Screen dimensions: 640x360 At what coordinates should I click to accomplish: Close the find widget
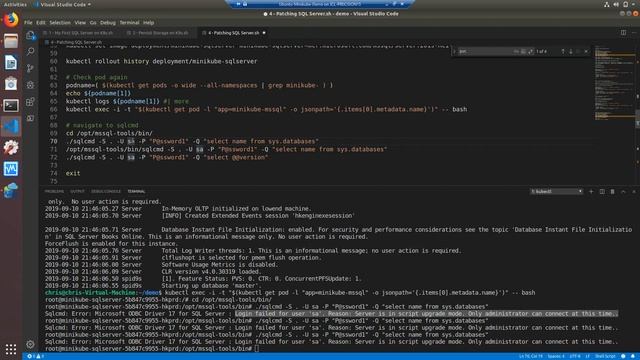coord(586,51)
